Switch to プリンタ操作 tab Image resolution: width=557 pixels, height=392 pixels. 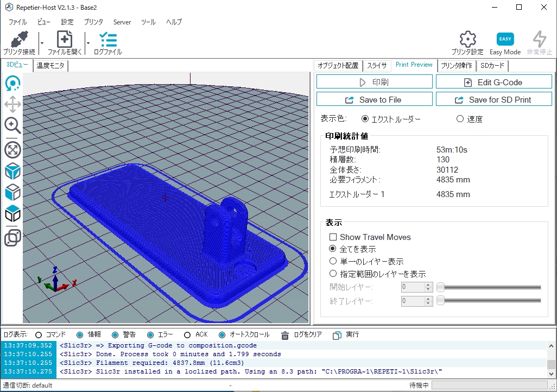click(x=457, y=65)
